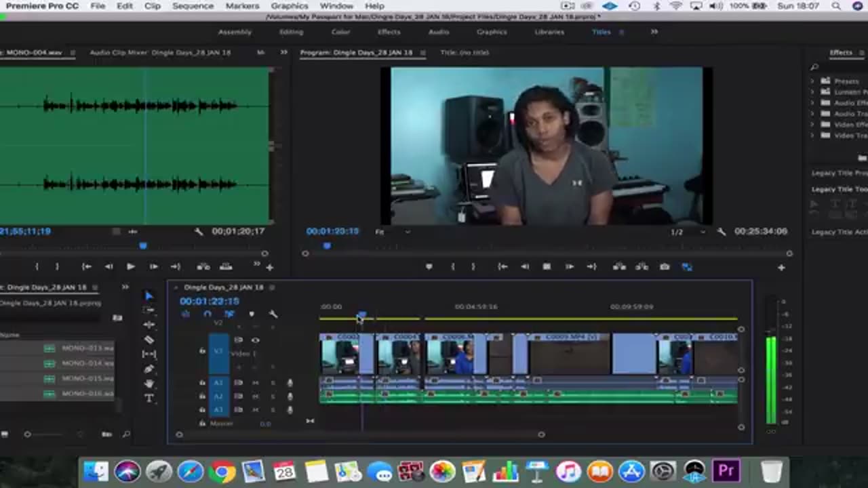The width and height of the screenshot is (868, 488).
Task: Solo audio track A2
Action: tap(273, 396)
